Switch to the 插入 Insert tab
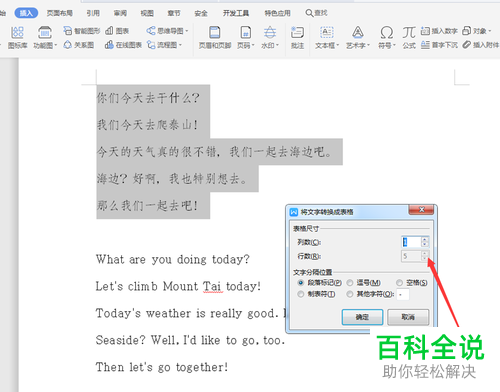This screenshot has height=392, width=500. tap(26, 13)
